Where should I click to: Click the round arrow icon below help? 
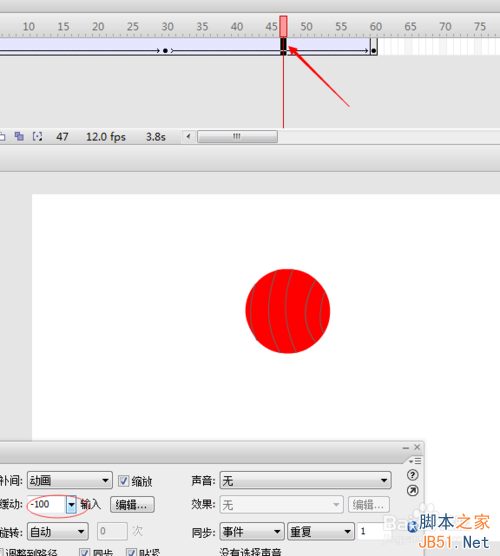coord(412,490)
